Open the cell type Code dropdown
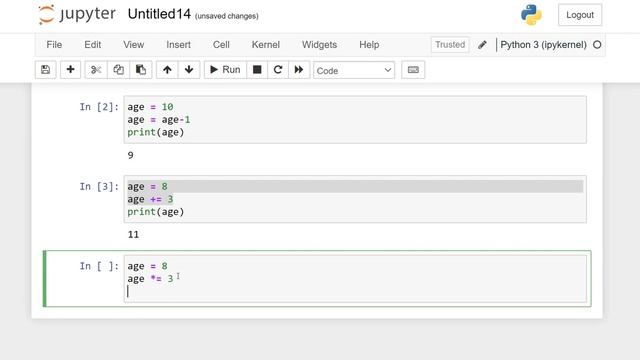The height and width of the screenshot is (360, 640). click(x=354, y=70)
